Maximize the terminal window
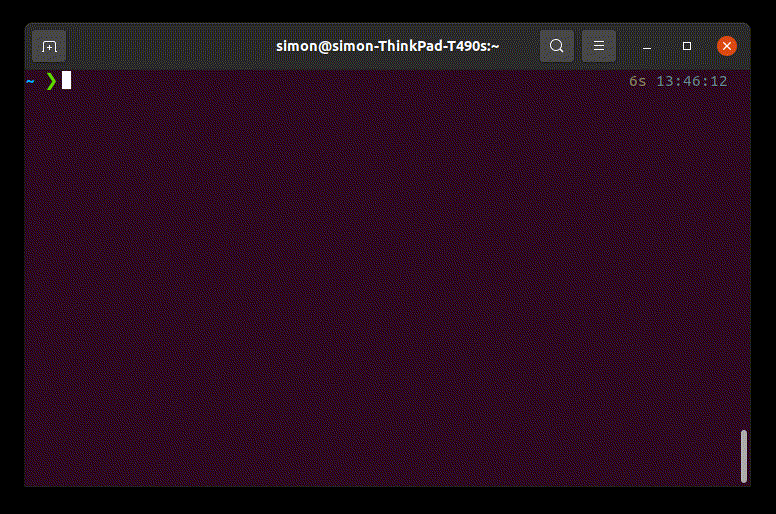Image resolution: width=776 pixels, height=514 pixels. (x=686, y=47)
